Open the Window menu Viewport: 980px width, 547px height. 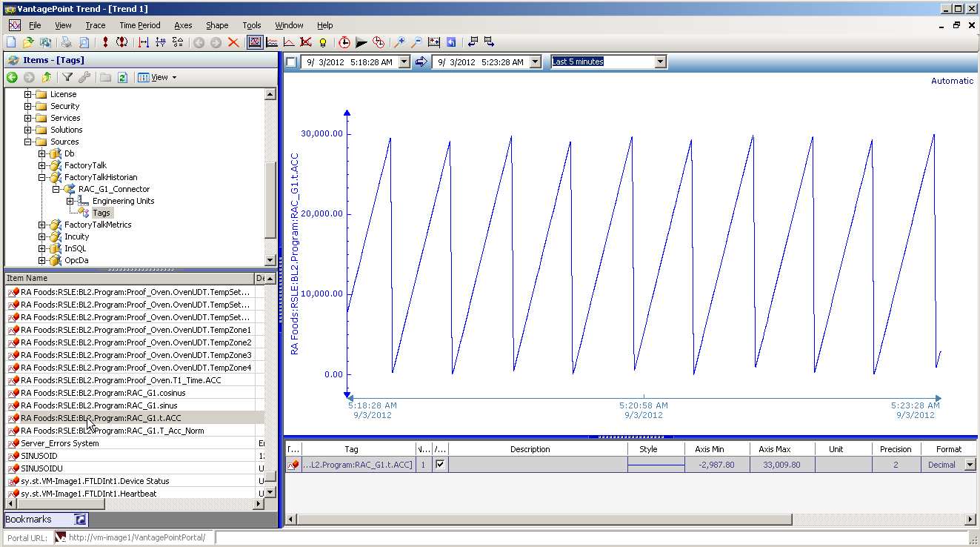(289, 25)
